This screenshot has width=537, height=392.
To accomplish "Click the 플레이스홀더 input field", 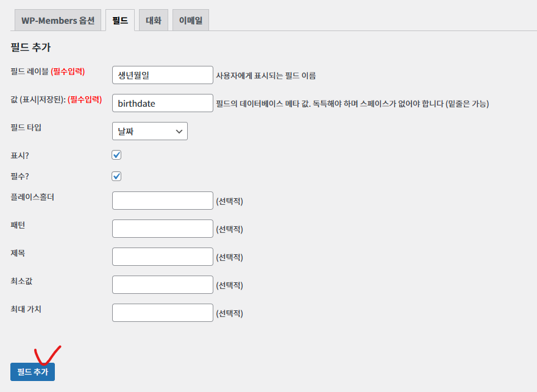I will [163, 201].
